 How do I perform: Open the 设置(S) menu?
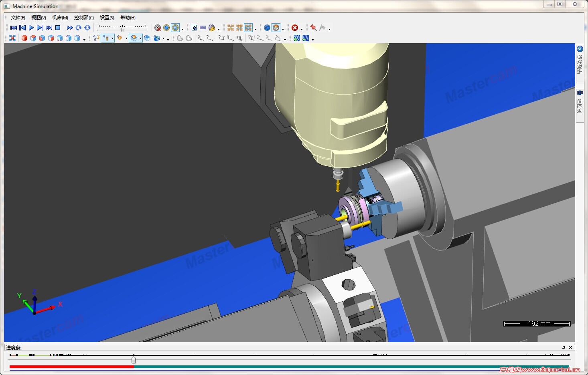point(107,18)
